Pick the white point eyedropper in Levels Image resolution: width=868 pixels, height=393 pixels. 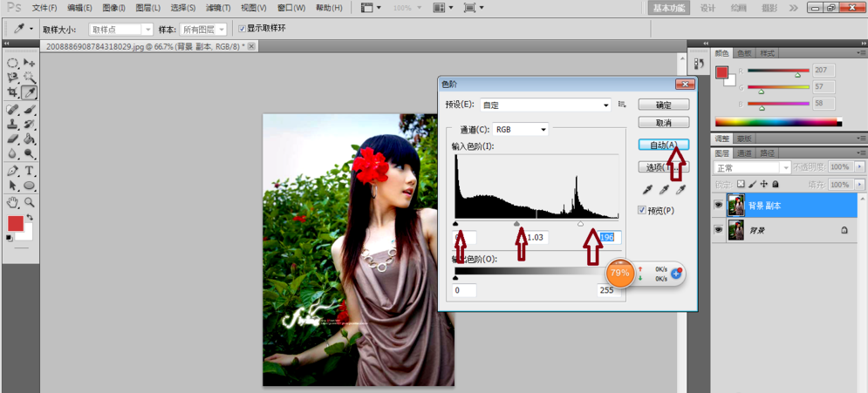680,189
